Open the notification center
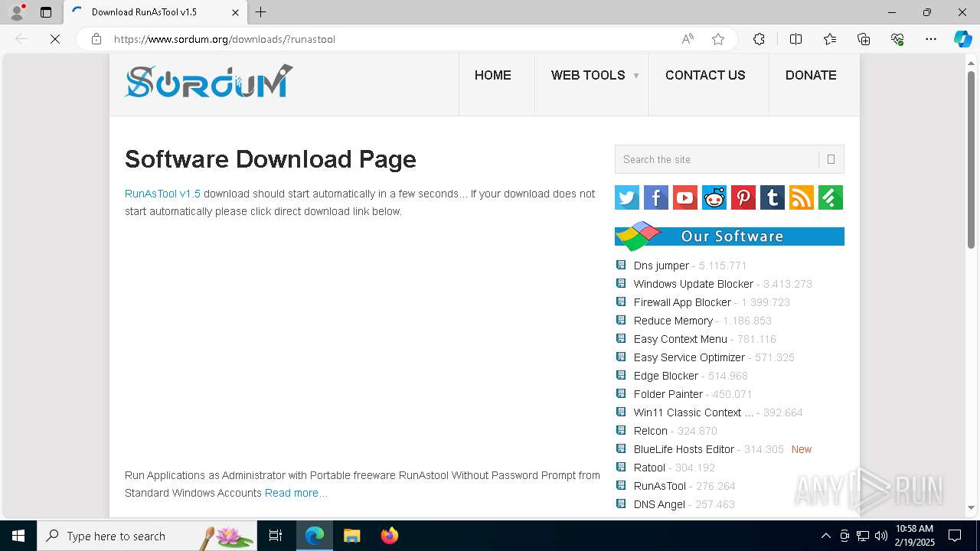 955,536
